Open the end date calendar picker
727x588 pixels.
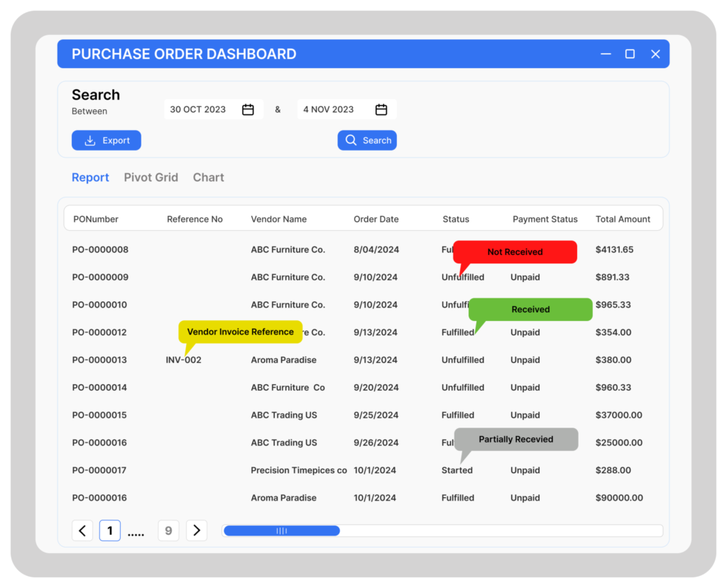pyautogui.click(x=381, y=109)
